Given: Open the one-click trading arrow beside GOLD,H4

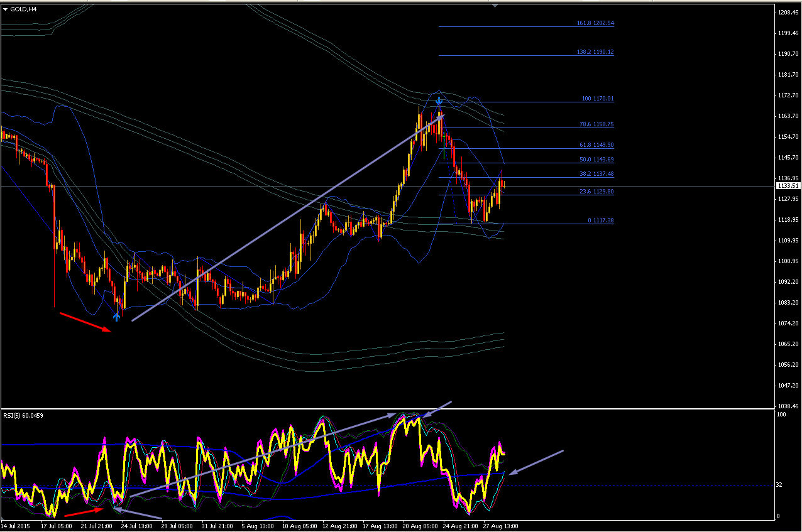Looking at the screenshot, I should (5, 9).
